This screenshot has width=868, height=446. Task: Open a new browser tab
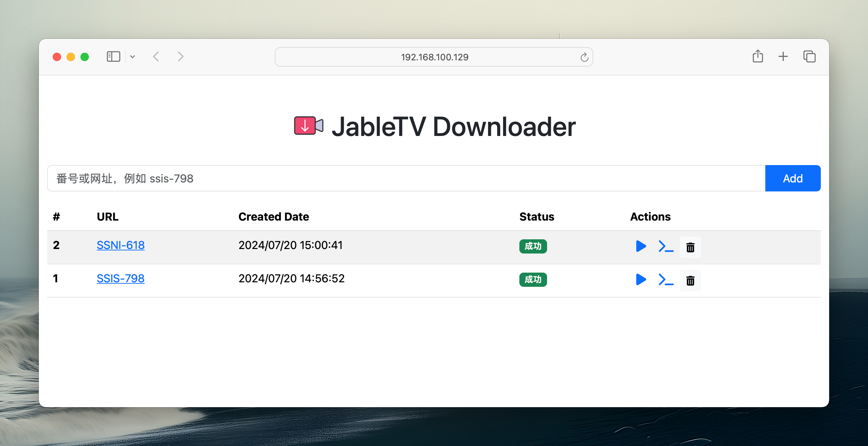click(x=783, y=57)
